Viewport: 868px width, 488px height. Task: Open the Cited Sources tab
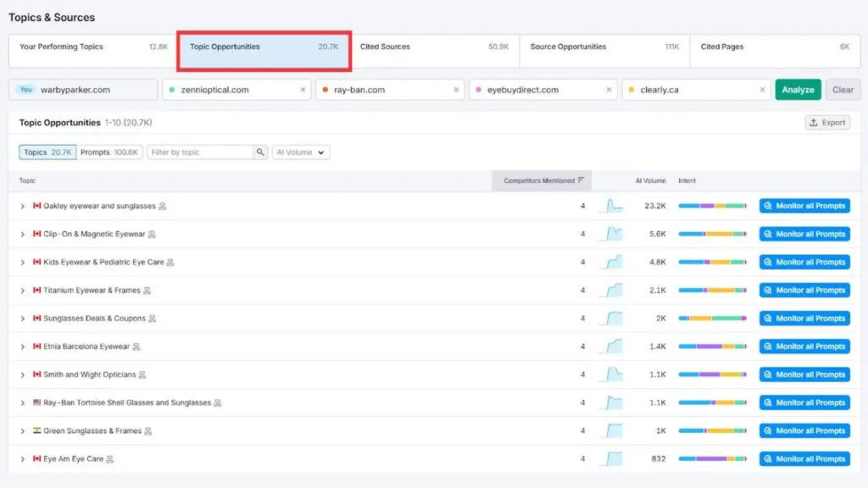tap(435, 51)
